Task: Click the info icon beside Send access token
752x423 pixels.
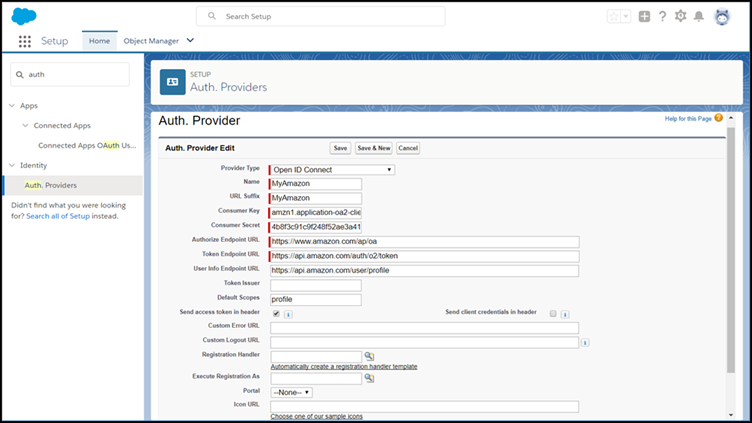Action: click(x=288, y=315)
